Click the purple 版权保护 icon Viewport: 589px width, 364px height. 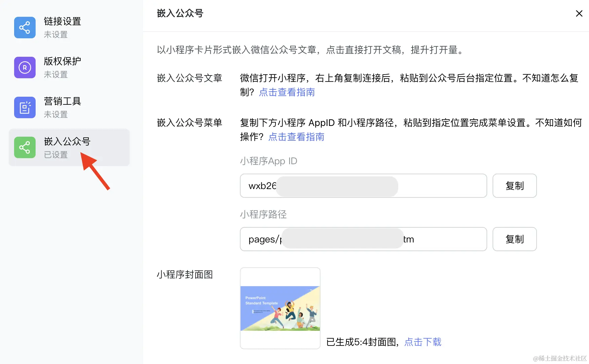tap(25, 67)
